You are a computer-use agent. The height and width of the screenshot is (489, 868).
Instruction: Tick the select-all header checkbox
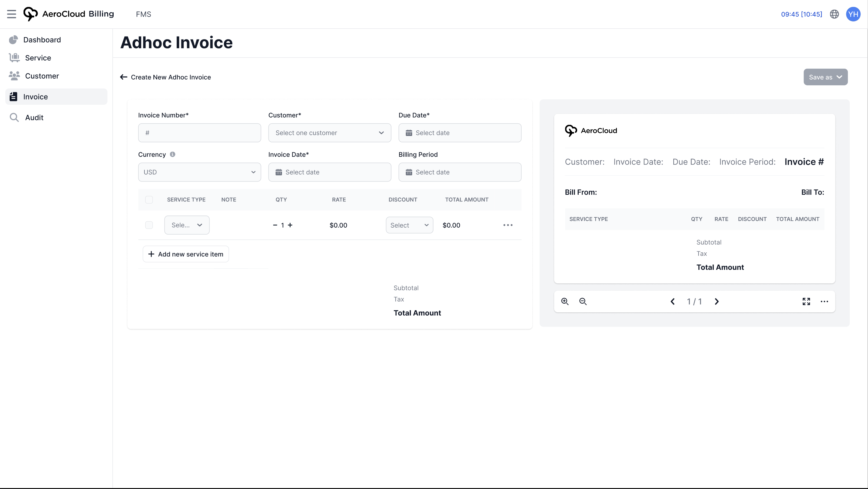coord(149,200)
